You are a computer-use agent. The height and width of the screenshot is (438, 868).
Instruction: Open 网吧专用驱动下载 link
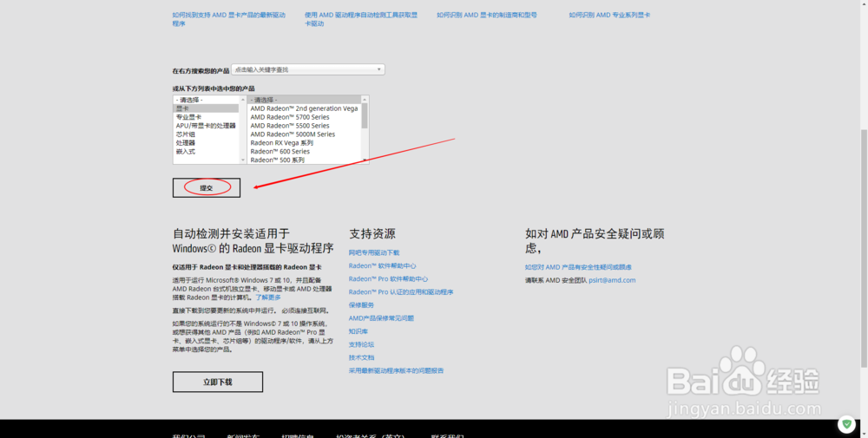tap(374, 252)
